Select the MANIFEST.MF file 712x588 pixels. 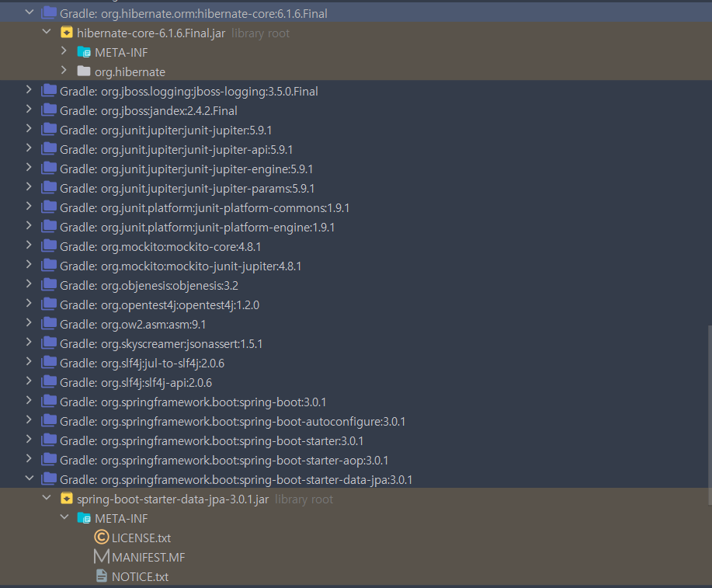[148, 558]
